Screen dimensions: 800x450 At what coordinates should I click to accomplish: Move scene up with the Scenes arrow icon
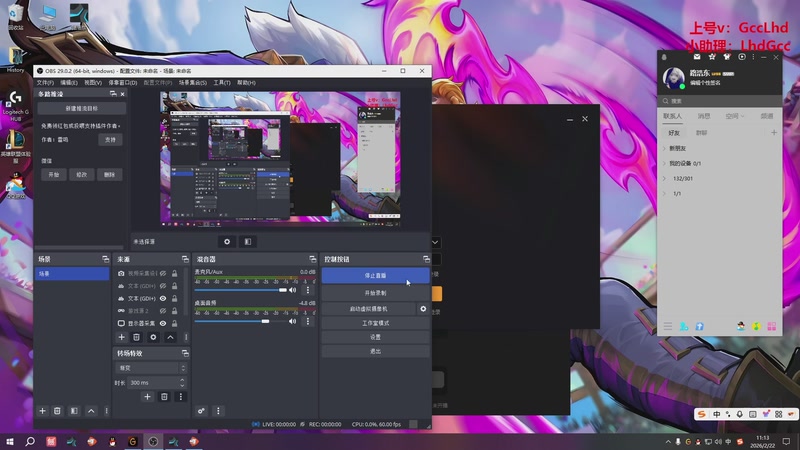pos(91,411)
